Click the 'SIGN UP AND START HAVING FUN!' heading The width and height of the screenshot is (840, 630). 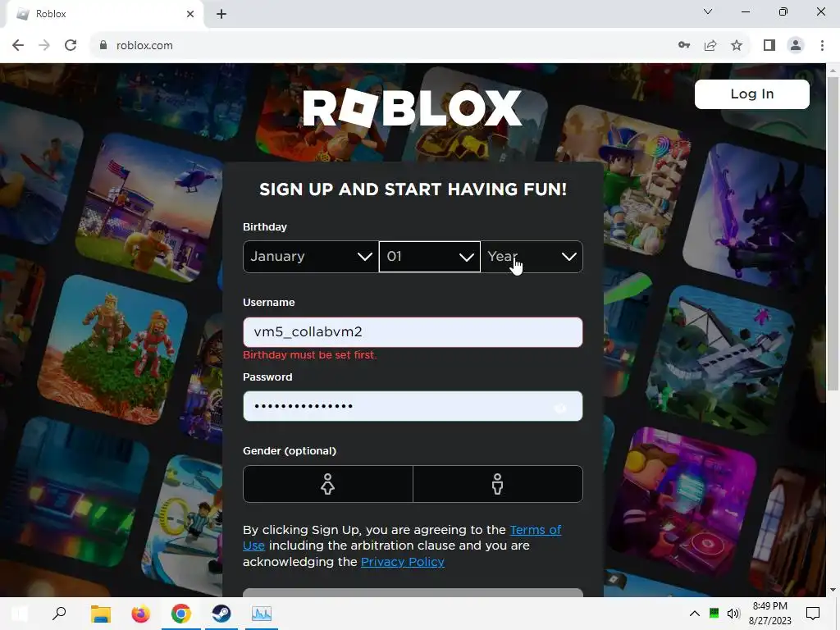[413, 189]
